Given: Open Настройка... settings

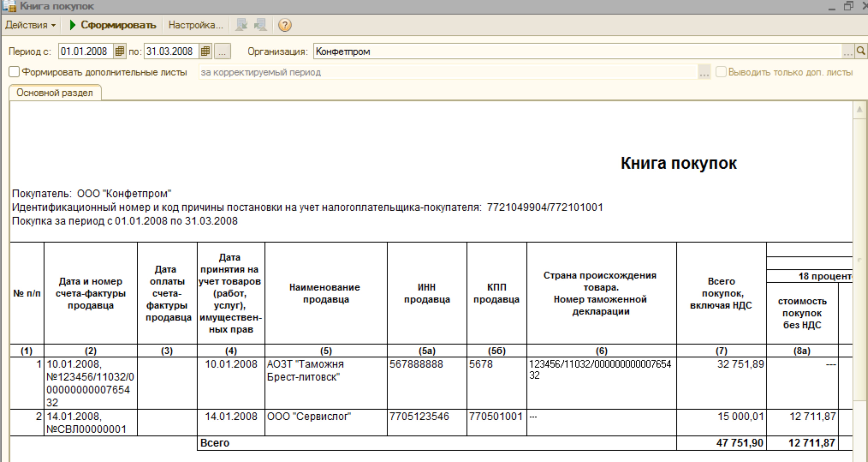Looking at the screenshot, I should point(196,25).
